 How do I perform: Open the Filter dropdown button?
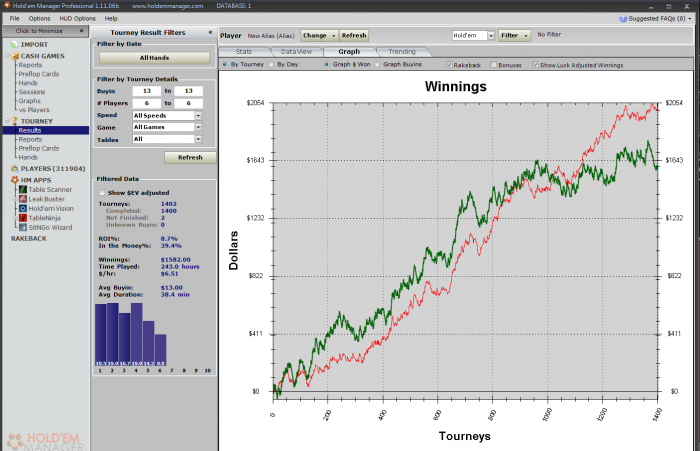[514, 35]
